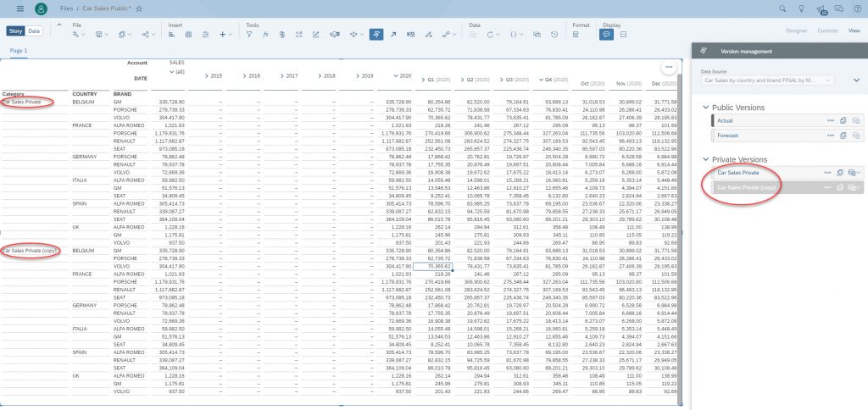This screenshot has width=868, height=410.
Task: Expand the 2015 year column
Action: pyautogui.click(x=206, y=75)
